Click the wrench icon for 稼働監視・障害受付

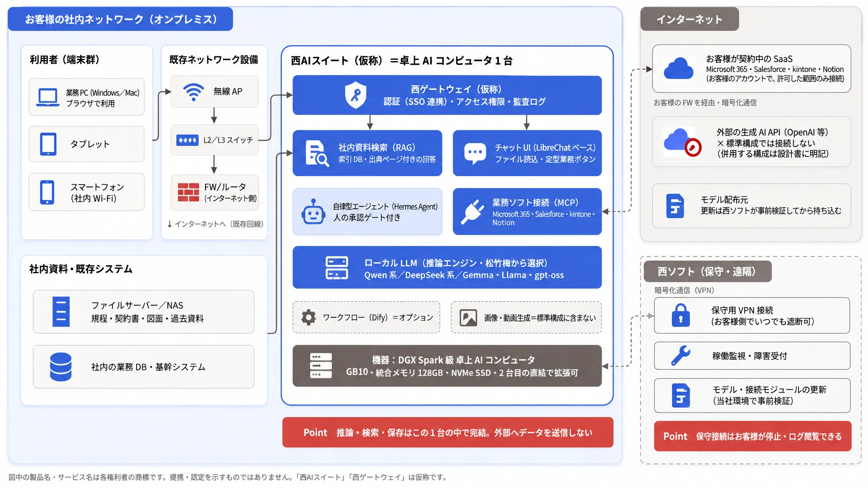click(x=681, y=356)
